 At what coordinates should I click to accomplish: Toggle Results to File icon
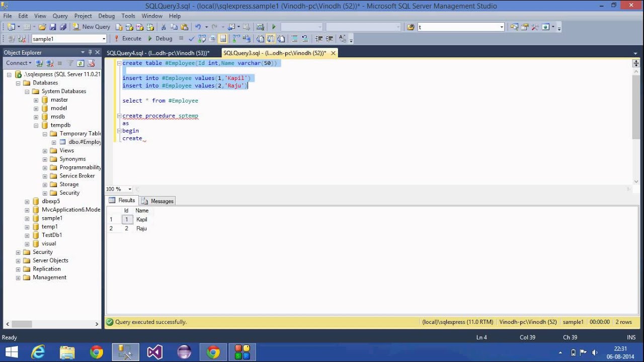pyautogui.click(x=281, y=38)
